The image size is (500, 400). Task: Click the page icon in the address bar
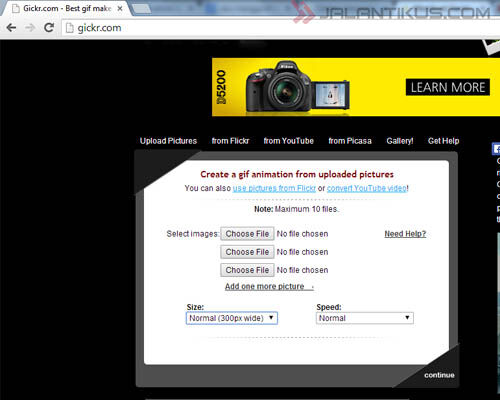click(69, 28)
